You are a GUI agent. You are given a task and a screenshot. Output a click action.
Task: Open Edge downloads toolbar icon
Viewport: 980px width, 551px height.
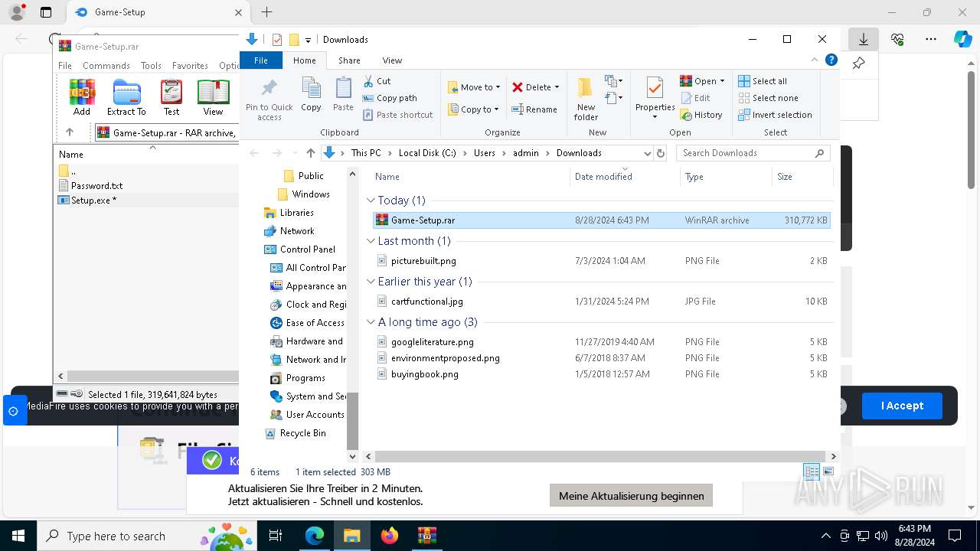(x=864, y=39)
